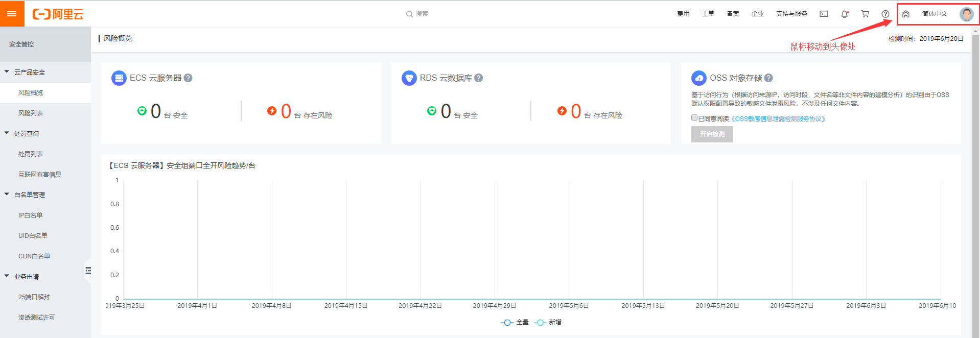Viewport: 980px width, 338px height.
Task: Click the OSS 对象存储 blue icon
Action: click(699, 78)
